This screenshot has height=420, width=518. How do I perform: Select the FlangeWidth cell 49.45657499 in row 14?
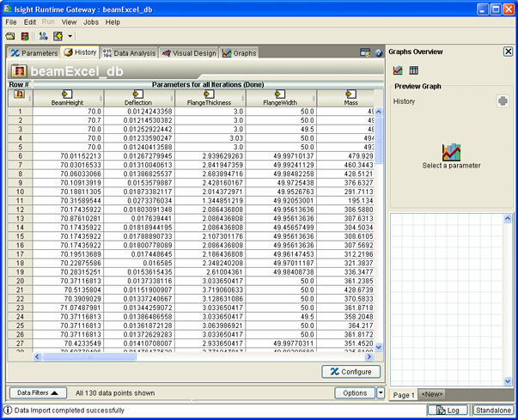tap(281, 227)
